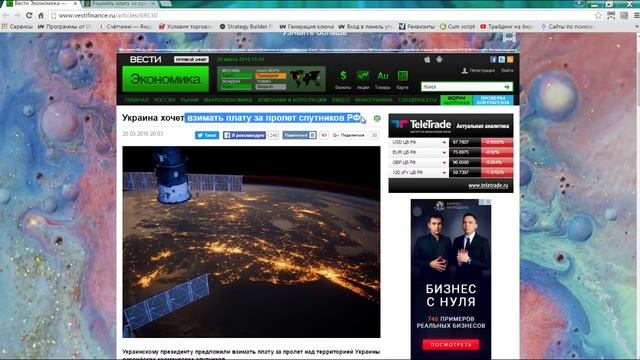Switch to the first Вести Экономика browser tab

pyautogui.click(x=41, y=4)
